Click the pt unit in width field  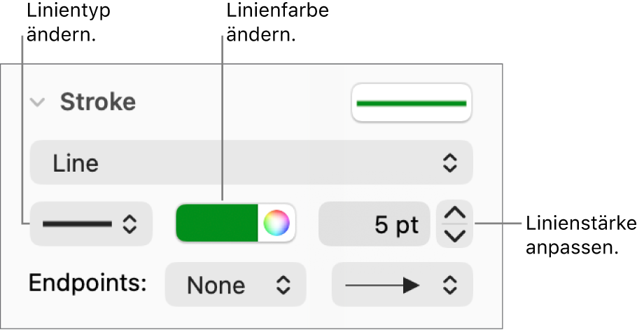pyautogui.click(x=407, y=225)
